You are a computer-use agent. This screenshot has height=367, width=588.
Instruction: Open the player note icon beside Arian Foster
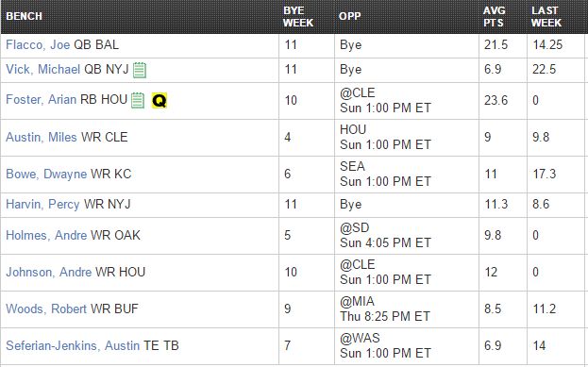[138, 100]
